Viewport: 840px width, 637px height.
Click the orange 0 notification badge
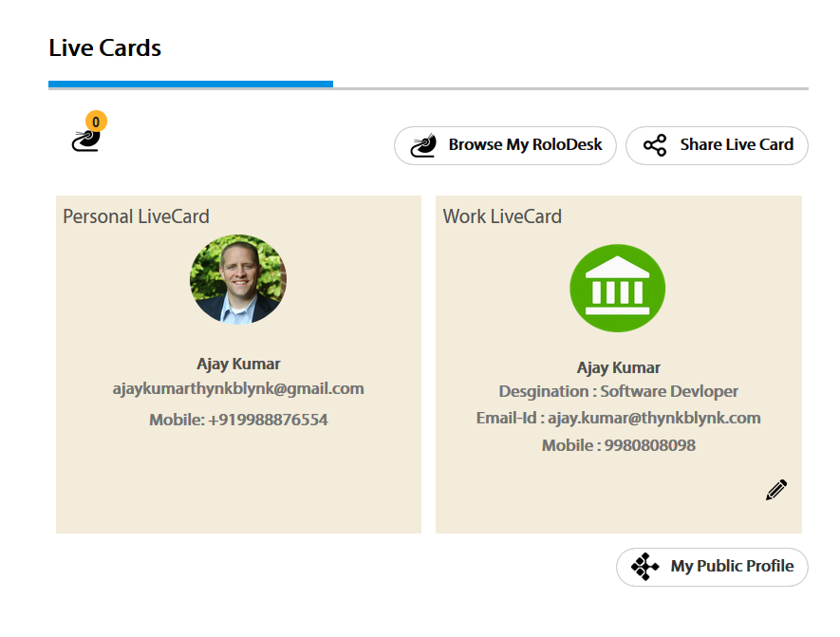pyautogui.click(x=96, y=122)
